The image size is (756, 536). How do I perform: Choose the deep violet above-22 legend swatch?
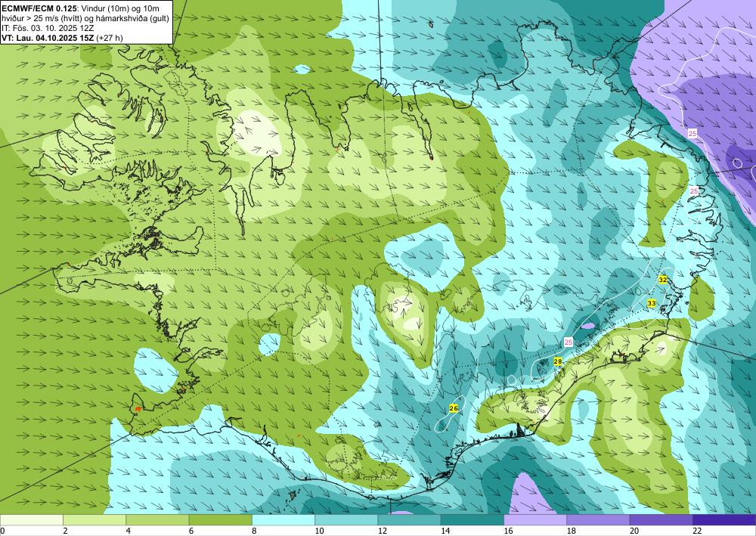tap(724, 520)
